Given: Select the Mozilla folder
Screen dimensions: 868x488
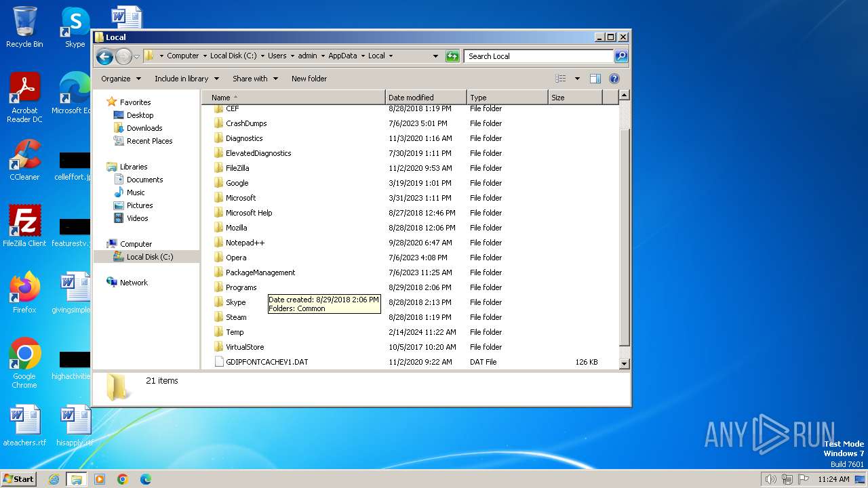Looking at the screenshot, I should pyautogui.click(x=236, y=228).
